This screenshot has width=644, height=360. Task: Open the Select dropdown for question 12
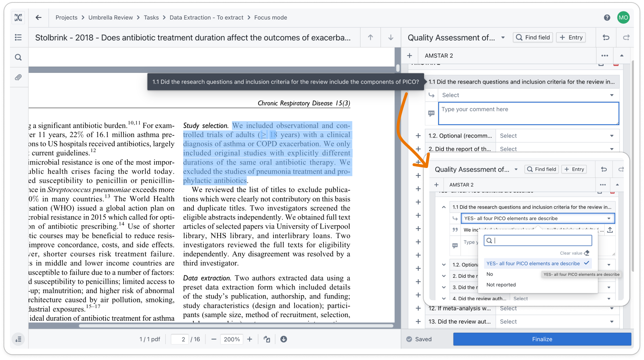557,308
